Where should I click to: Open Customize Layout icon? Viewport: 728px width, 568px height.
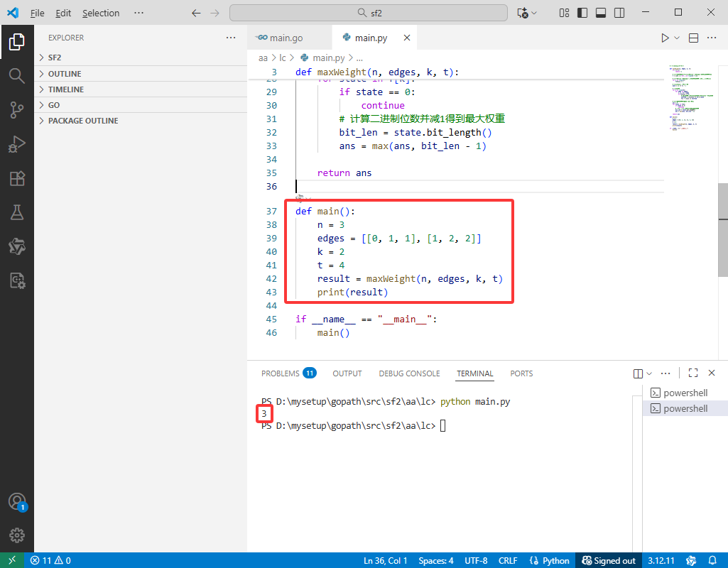[564, 13]
